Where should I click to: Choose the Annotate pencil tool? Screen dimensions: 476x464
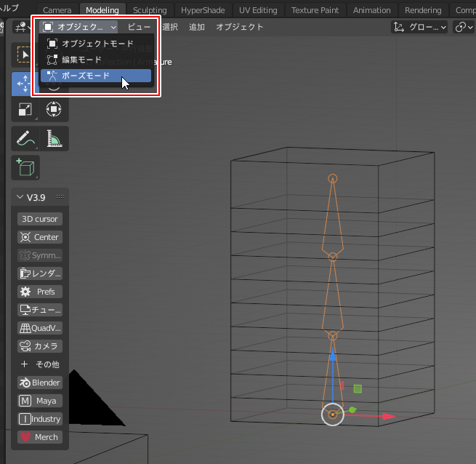pos(25,138)
